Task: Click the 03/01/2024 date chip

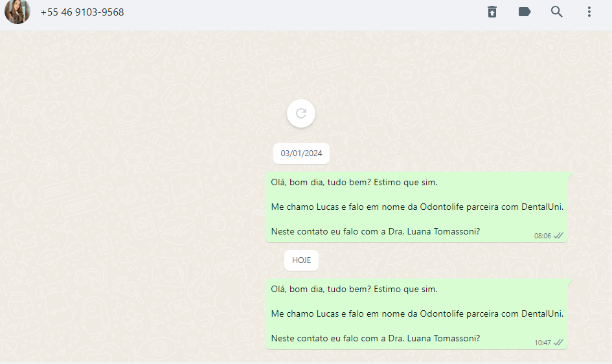Action: coord(301,154)
